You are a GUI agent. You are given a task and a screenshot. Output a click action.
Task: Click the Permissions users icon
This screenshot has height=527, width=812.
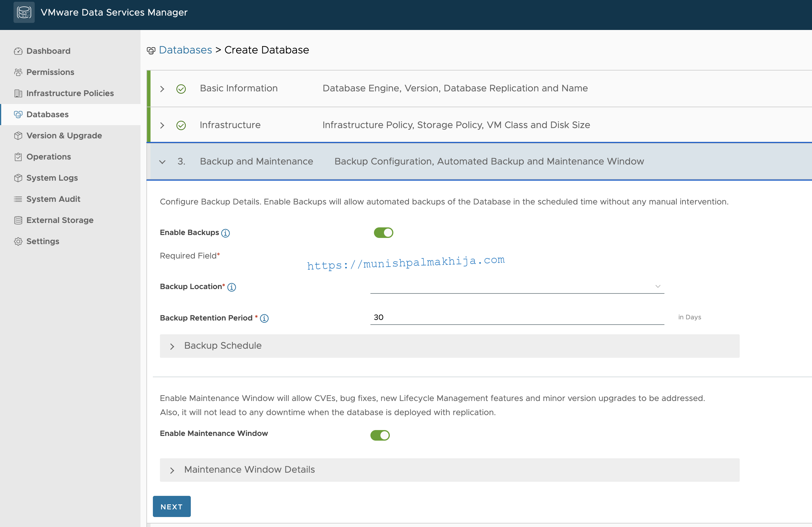pyautogui.click(x=18, y=72)
